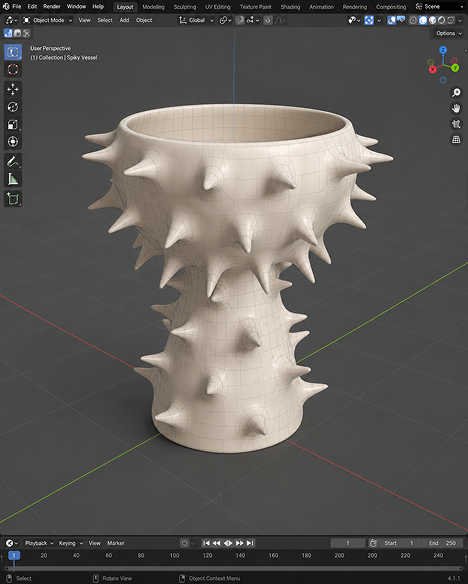The image size is (468, 584).
Task: Open the Render menu
Action: coord(52,7)
